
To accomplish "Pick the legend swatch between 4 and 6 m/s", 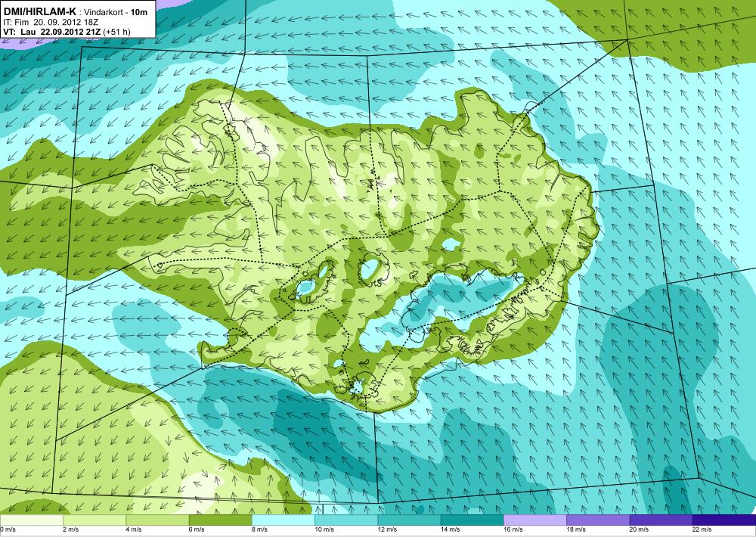I will click(x=157, y=520).
